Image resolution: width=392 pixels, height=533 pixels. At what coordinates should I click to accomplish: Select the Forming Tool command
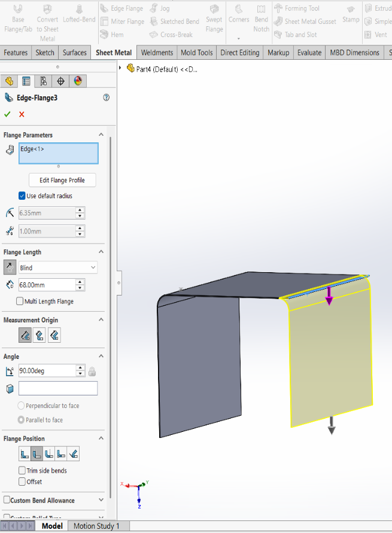297,8
